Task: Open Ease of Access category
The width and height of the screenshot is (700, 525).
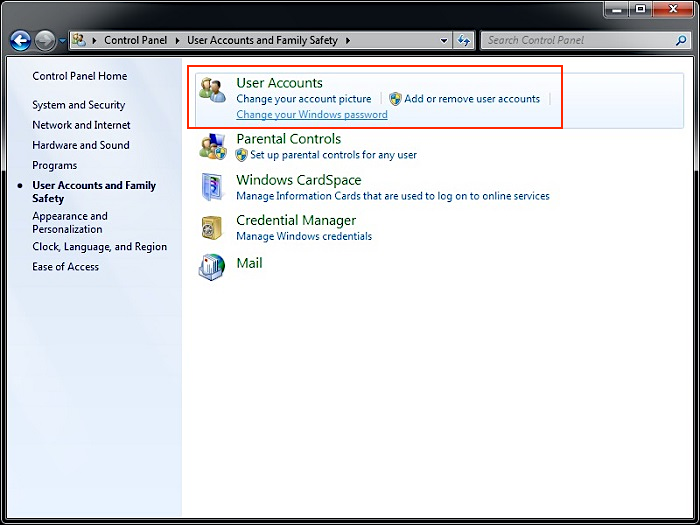Action: pos(66,267)
